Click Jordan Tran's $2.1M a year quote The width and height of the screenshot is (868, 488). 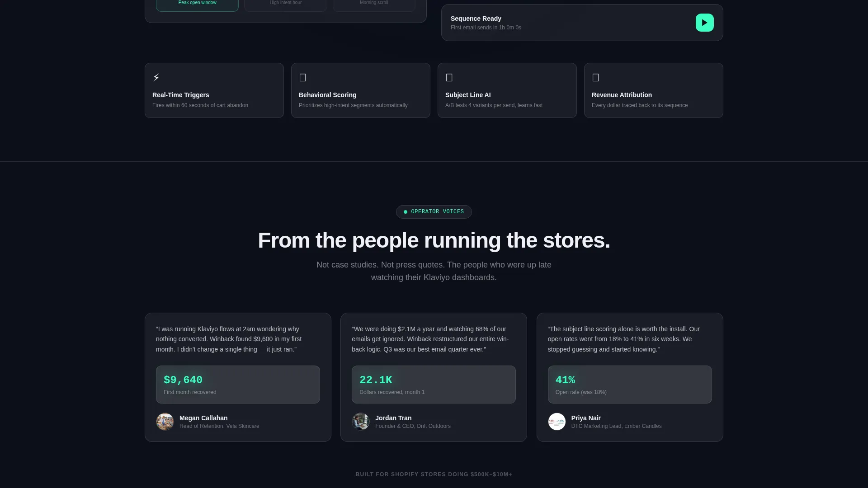point(430,339)
